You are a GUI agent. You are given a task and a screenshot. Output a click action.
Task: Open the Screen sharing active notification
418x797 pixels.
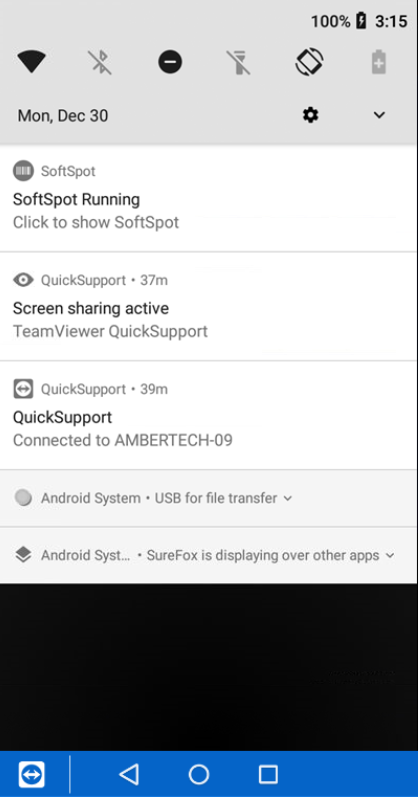tap(209, 306)
